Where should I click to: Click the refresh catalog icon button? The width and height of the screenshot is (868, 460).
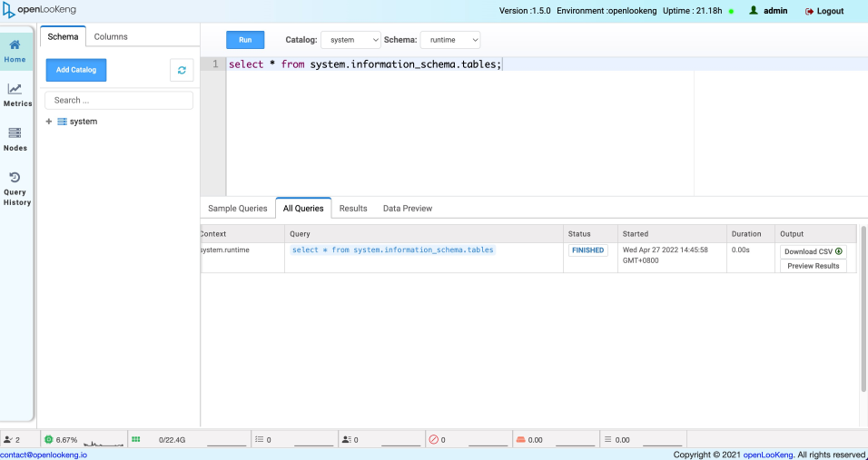[182, 70]
